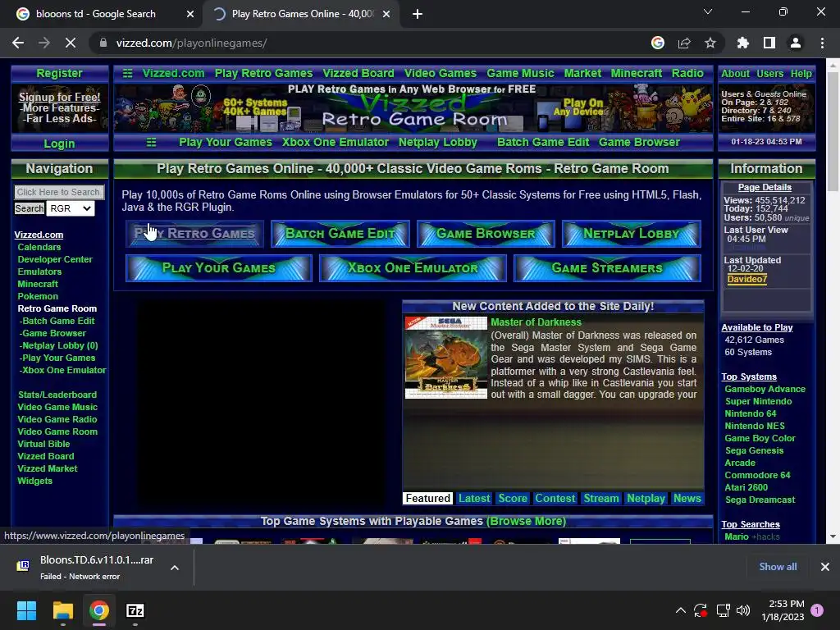Open the Davideo7 user link

click(746, 279)
